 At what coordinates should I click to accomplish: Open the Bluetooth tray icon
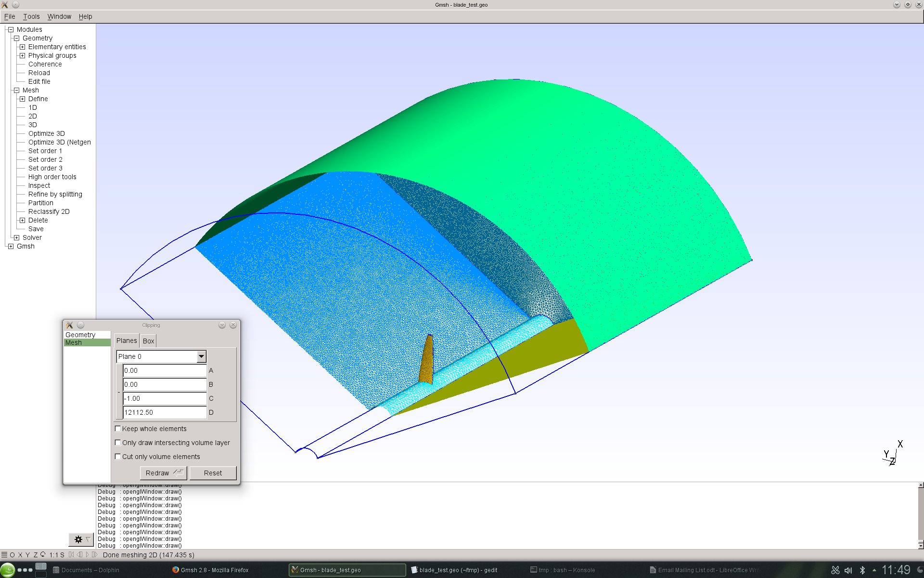coord(862,570)
